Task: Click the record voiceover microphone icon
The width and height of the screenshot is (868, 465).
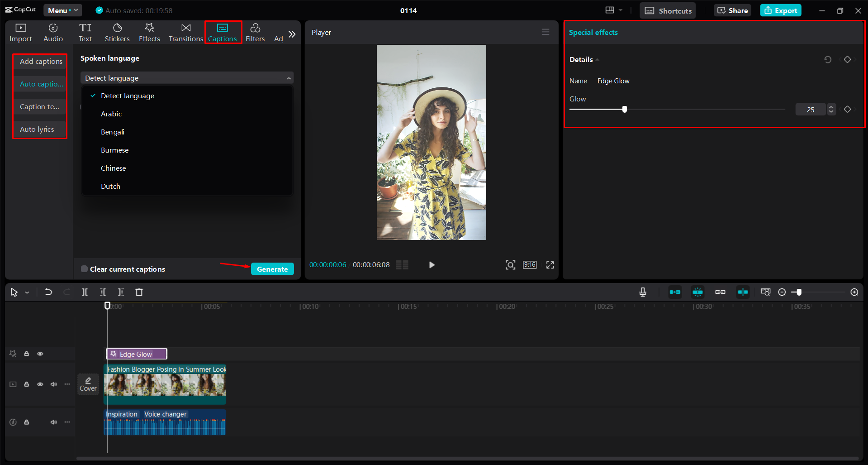Action: 642,292
